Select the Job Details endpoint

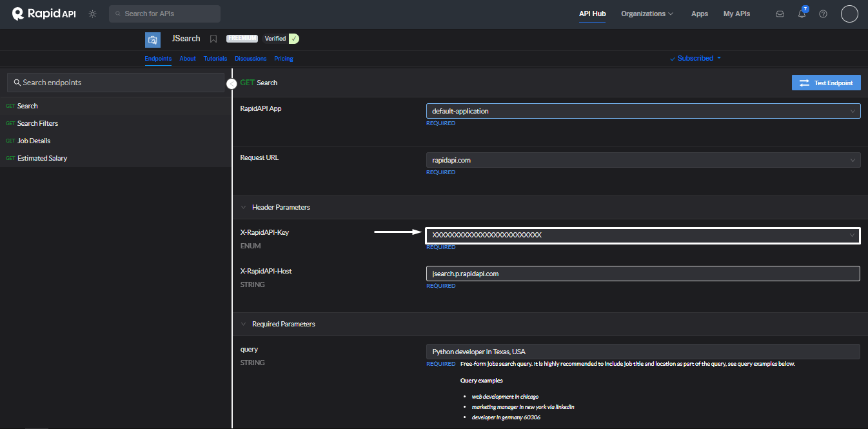[115, 141]
